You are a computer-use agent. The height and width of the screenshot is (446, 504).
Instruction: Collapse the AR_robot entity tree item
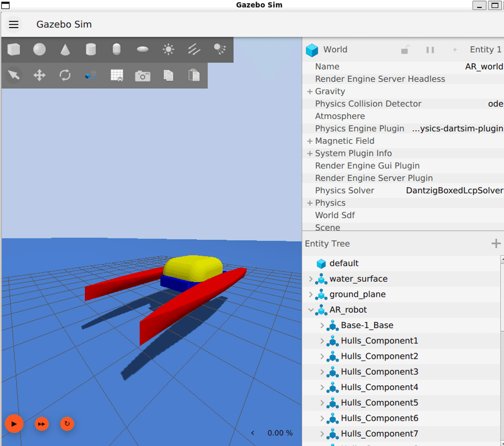click(311, 310)
